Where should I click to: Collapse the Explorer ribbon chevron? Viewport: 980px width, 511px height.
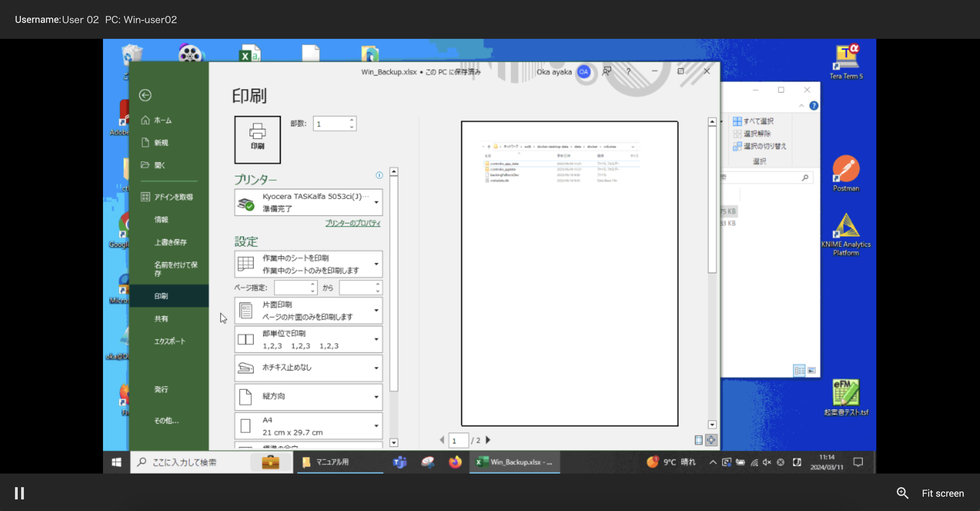pyautogui.click(x=802, y=106)
